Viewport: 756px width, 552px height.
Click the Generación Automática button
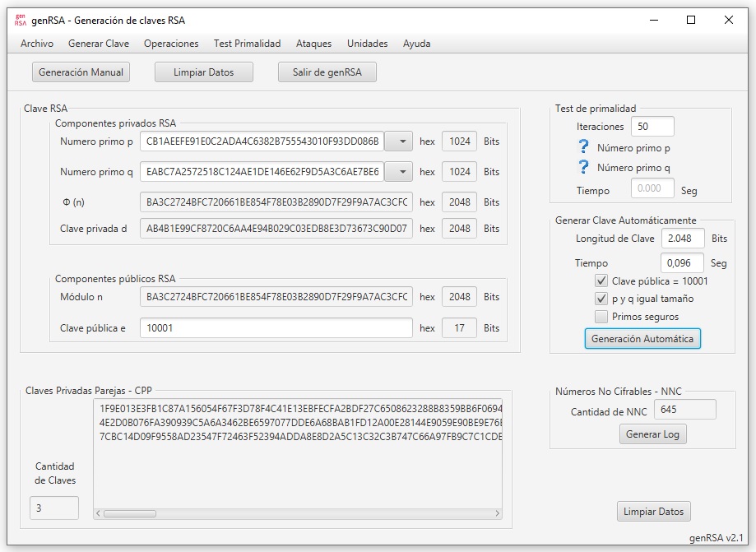(x=642, y=339)
